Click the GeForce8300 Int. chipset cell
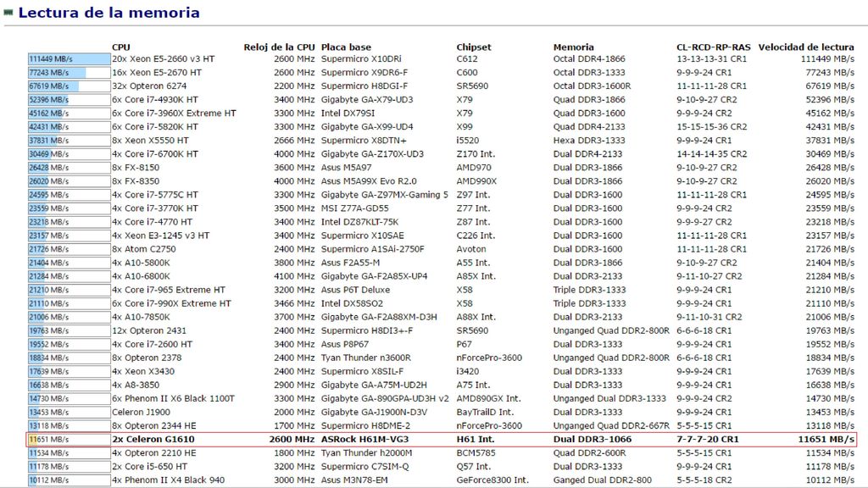 492,480
